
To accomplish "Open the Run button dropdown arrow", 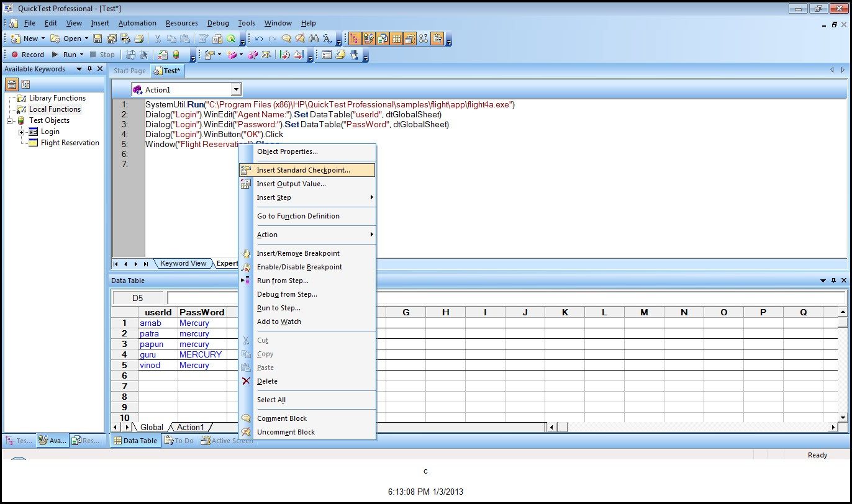I will 81,55.
